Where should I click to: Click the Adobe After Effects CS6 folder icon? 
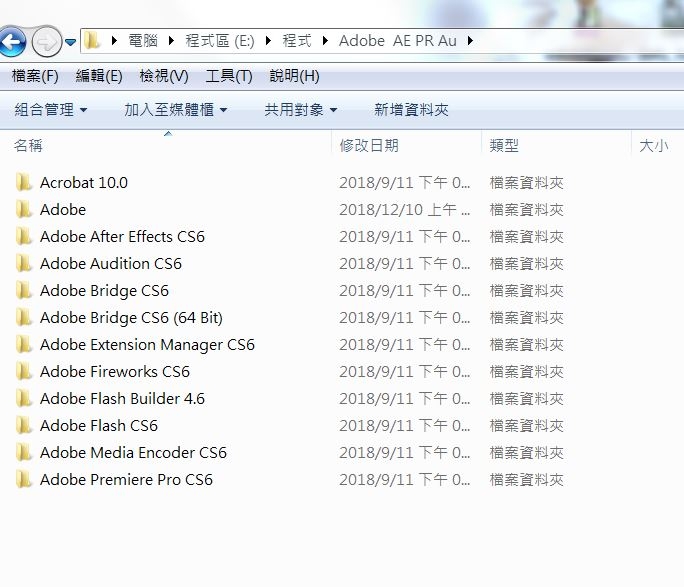[x=24, y=236]
